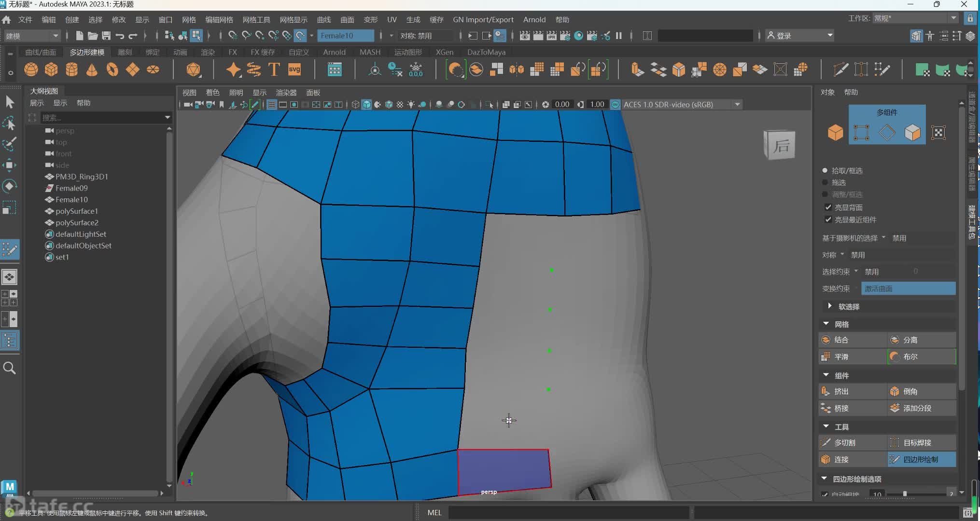Toggle viewport grid display icon
The width and height of the screenshot is (980, 521).
pos(272,105)
